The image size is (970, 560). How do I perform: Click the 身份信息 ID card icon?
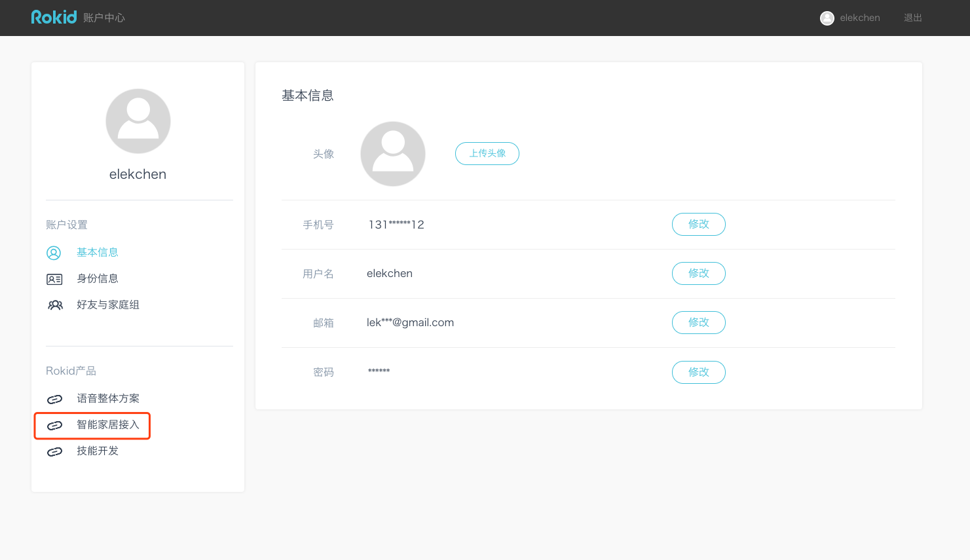click(54, 279)
